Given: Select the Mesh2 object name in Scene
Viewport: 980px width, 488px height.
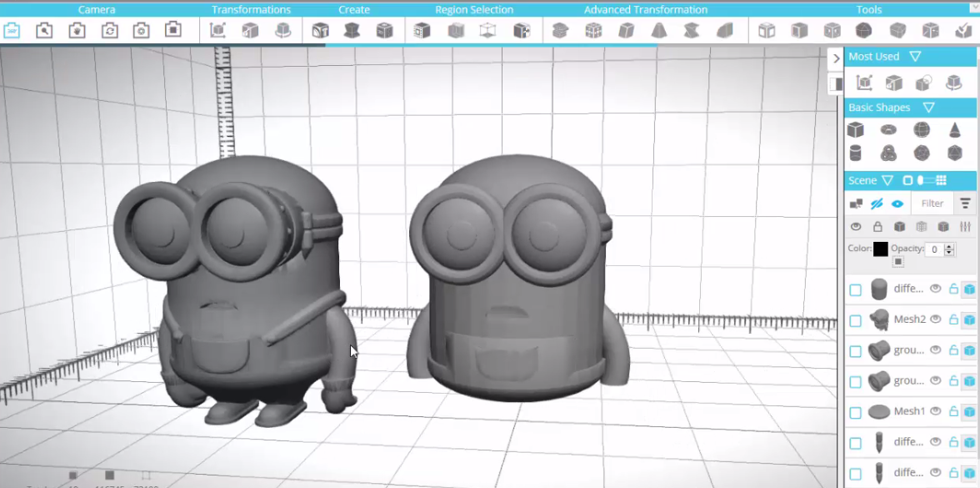Looking at the screenshot, I should [908, 319].
